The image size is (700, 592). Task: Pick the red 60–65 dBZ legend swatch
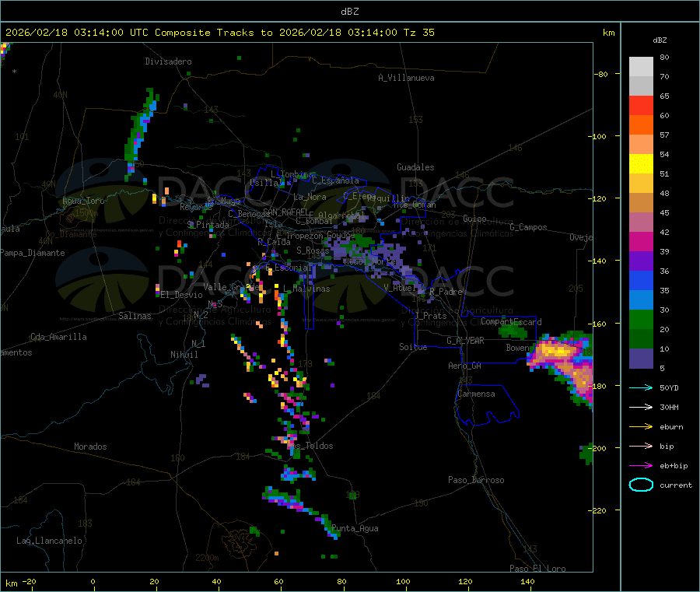(641, 105)
